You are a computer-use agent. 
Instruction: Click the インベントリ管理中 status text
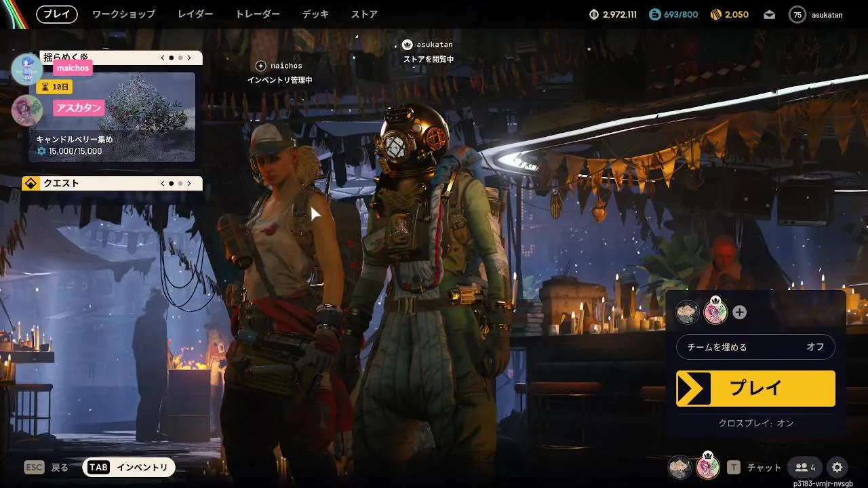279,80
